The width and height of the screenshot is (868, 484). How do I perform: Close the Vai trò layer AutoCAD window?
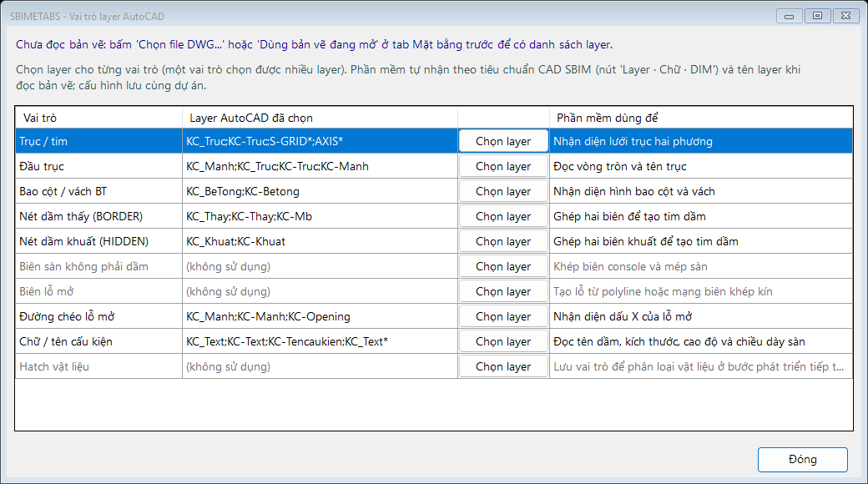pos(845,16)
